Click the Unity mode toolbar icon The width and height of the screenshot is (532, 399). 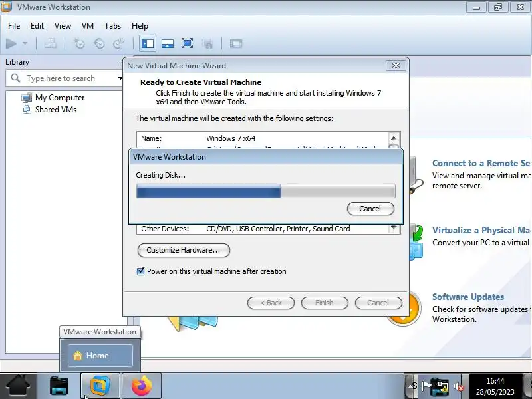207,43
